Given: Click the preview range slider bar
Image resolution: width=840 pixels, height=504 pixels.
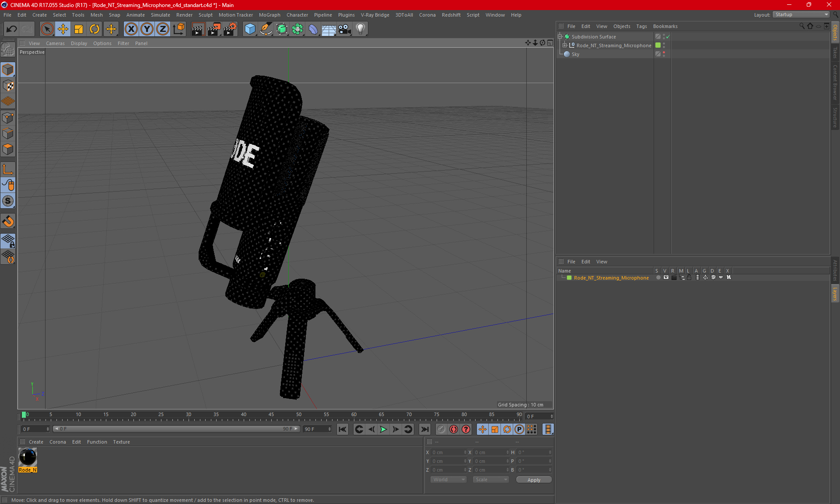Looking at the screenshot, I should [177, 429].
